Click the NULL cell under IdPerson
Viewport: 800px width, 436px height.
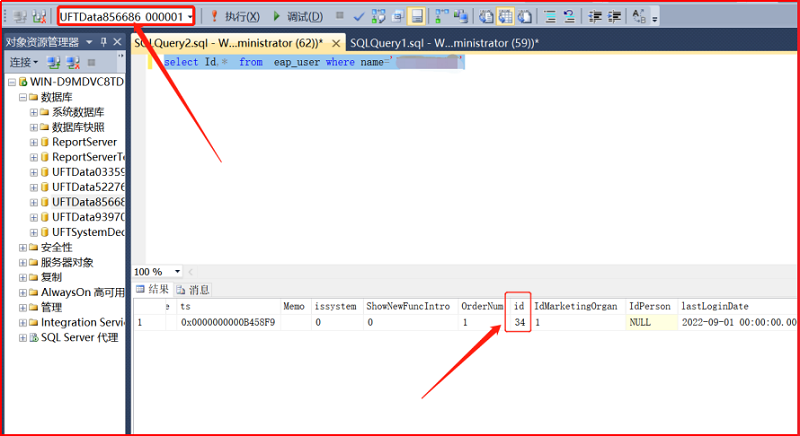coord(652,322)
